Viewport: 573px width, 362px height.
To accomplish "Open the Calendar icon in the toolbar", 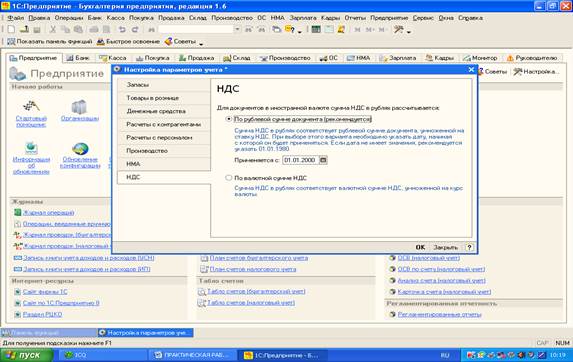I will pyautogui.click(x=329, y=30).
